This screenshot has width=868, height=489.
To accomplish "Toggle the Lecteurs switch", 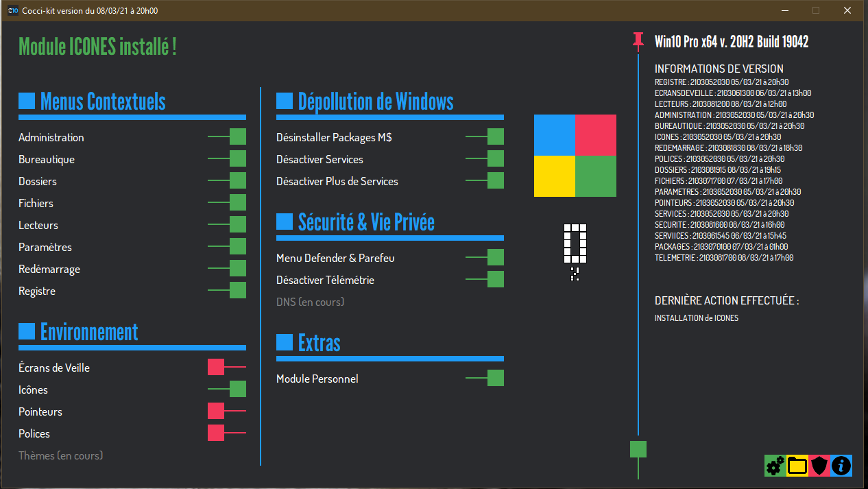I will coord(227,224).
